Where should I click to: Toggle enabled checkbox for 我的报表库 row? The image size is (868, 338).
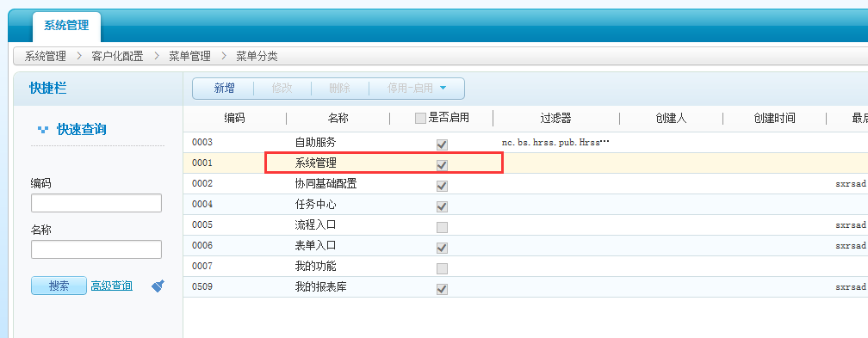(x=442, y=289)
